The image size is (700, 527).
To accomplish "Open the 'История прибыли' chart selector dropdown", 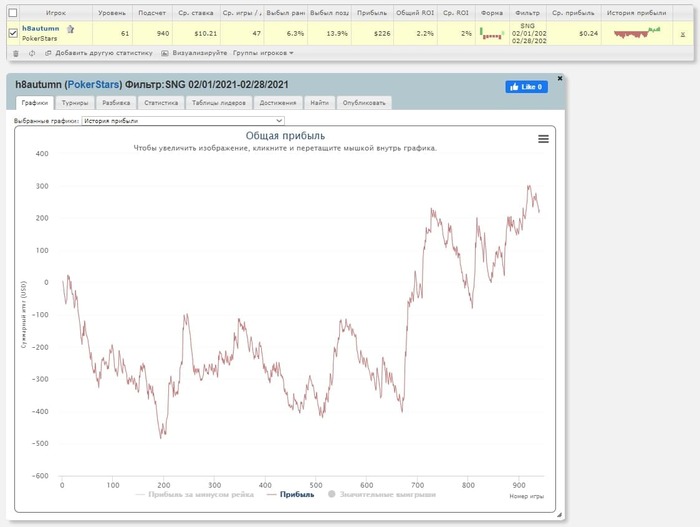I will tap(183, 121).
